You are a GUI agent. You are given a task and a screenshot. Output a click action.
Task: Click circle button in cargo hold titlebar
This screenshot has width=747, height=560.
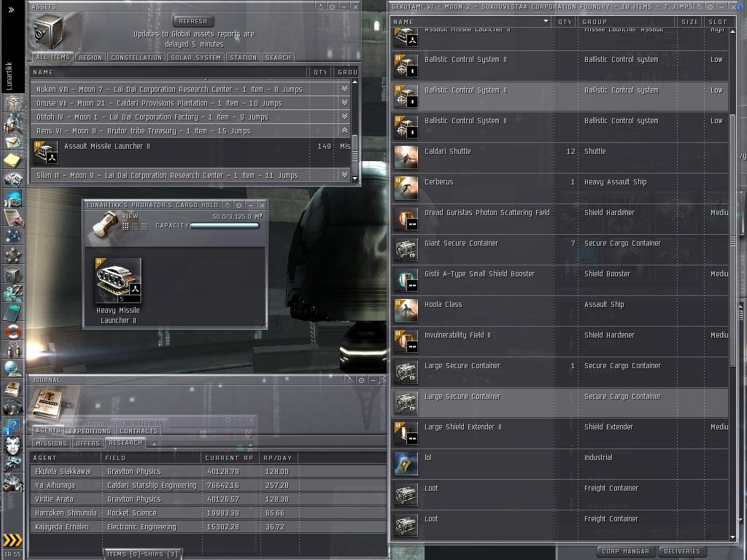point(239,205)
